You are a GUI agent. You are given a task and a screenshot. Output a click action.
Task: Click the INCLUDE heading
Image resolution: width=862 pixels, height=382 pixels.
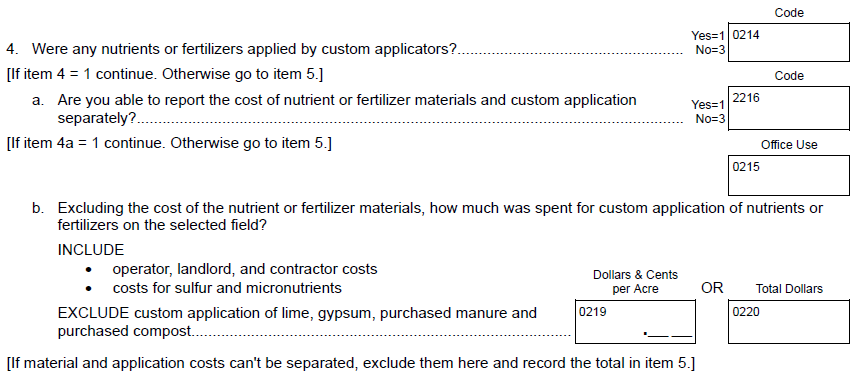[91, 250]
